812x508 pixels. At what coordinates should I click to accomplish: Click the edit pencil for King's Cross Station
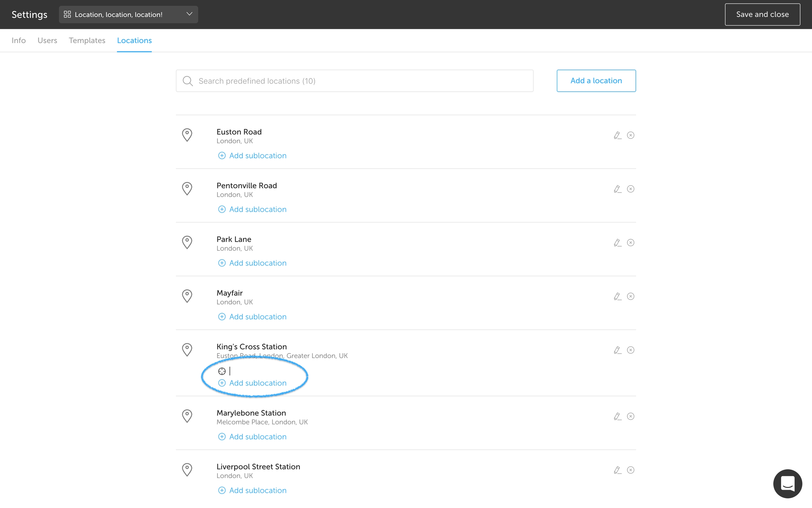click(x=617, y=350)
